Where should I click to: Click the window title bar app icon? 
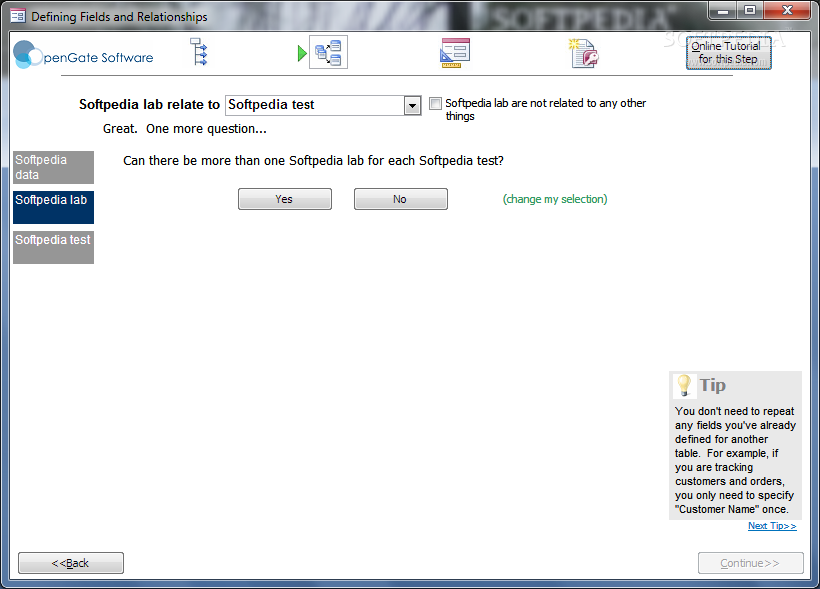click(18, 16)
